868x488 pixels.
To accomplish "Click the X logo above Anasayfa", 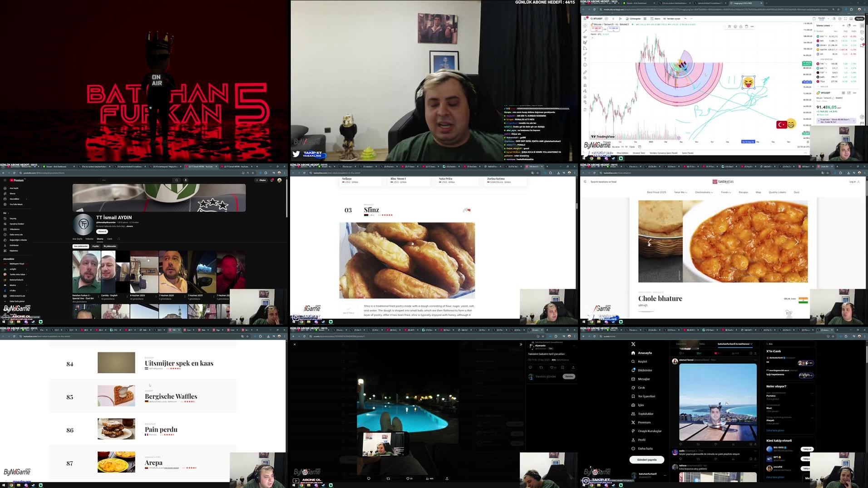I will 633,344.
